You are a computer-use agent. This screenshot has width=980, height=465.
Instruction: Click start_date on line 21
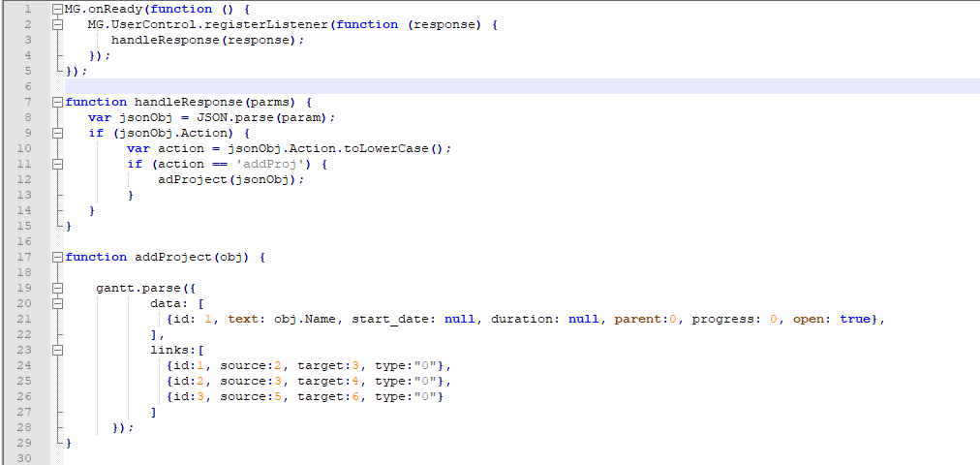(389, 319)
